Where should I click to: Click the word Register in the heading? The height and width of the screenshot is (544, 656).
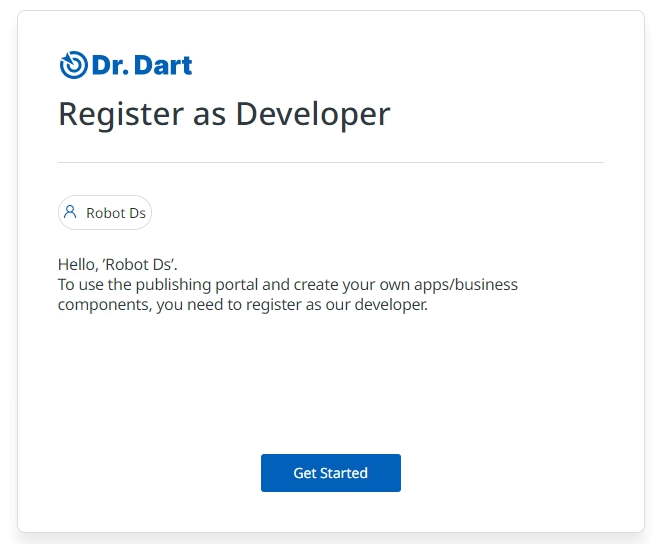pyautogui.click(x=113, y=114)
